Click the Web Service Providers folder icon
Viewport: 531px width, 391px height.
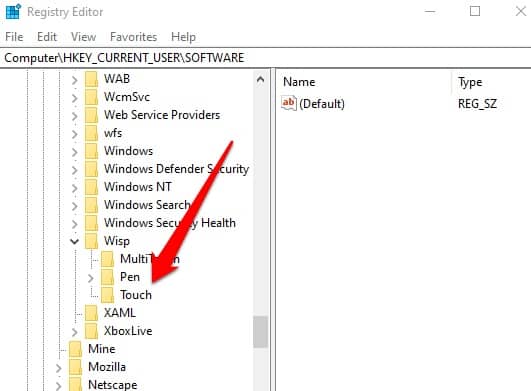91,115
